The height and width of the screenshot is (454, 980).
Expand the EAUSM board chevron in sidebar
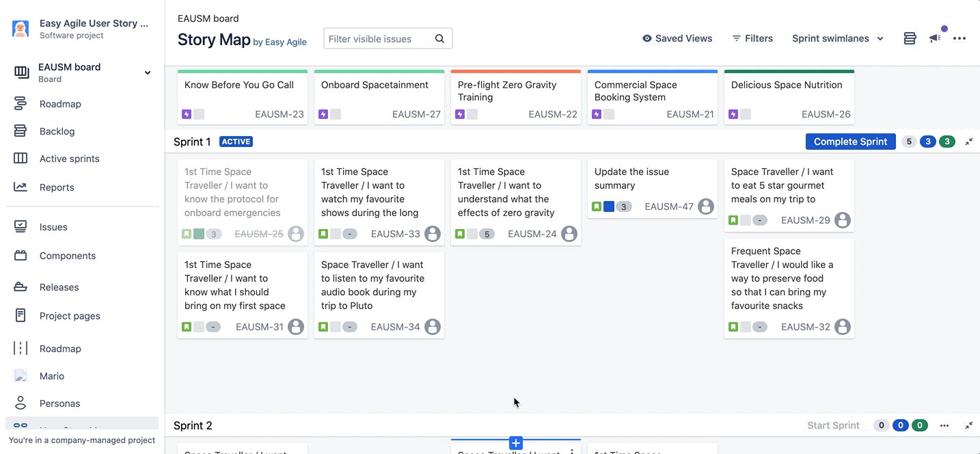pos(147,72)
